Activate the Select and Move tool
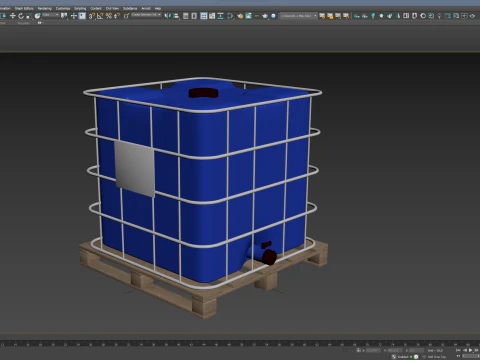The height and width of the screenshot is (360, 480). [x=13, y=16]
